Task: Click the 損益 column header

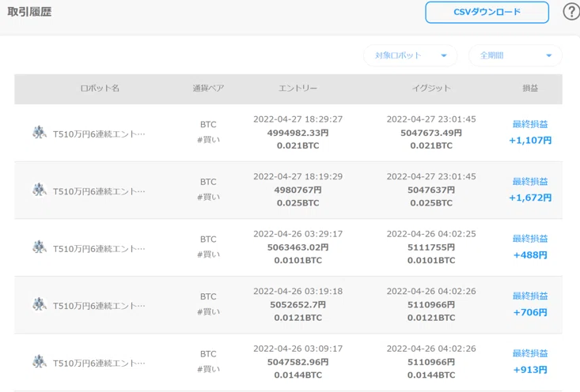Action: pyautogui.click(x=530, y=89)
